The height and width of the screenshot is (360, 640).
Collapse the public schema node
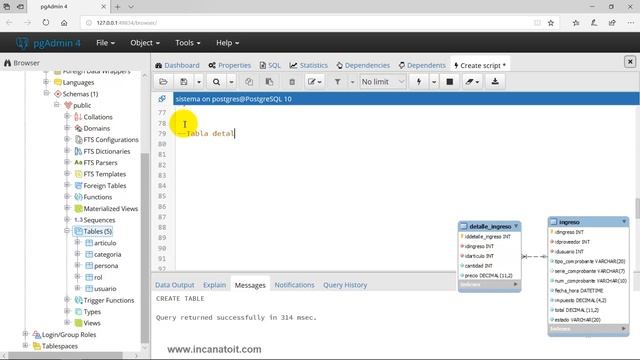pos(57,105)
